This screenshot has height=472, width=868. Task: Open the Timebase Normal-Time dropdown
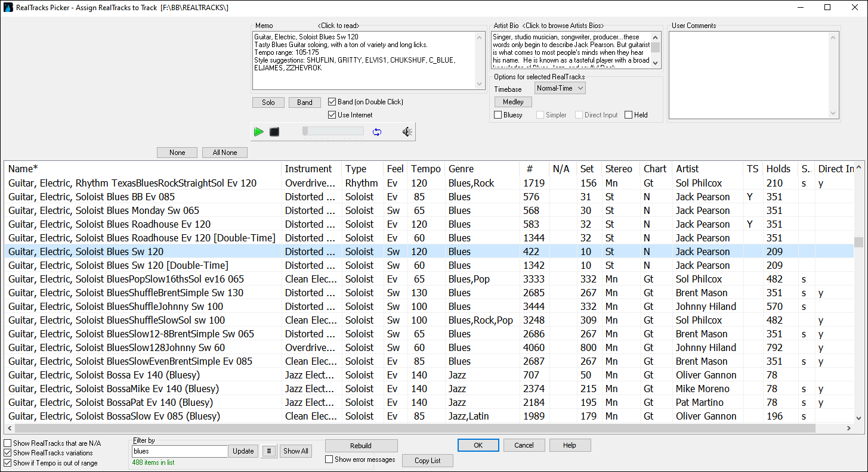tap(560, 88)
